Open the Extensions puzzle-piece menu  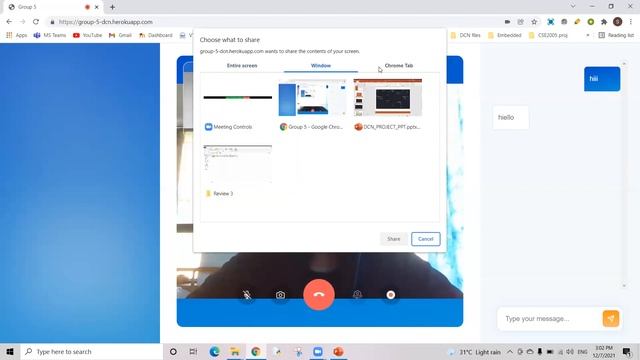point(604,22)
